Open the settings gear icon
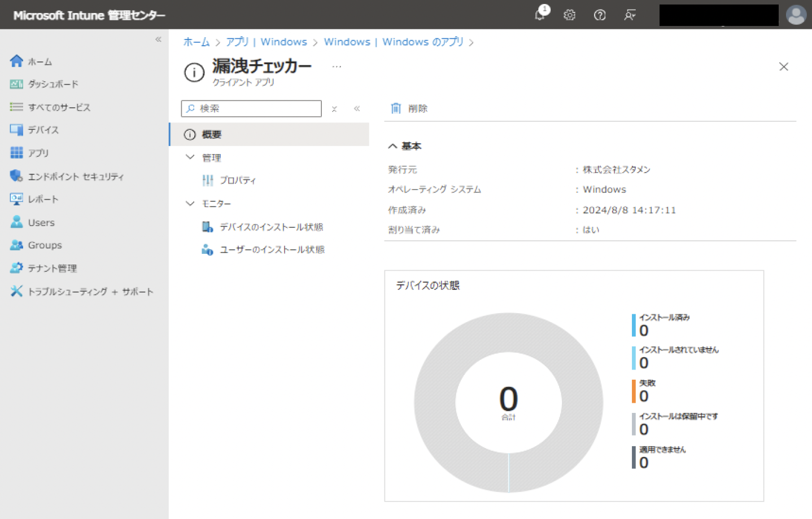Image resolution: width=812 pixels, height=519 pixels. (569, 15)
